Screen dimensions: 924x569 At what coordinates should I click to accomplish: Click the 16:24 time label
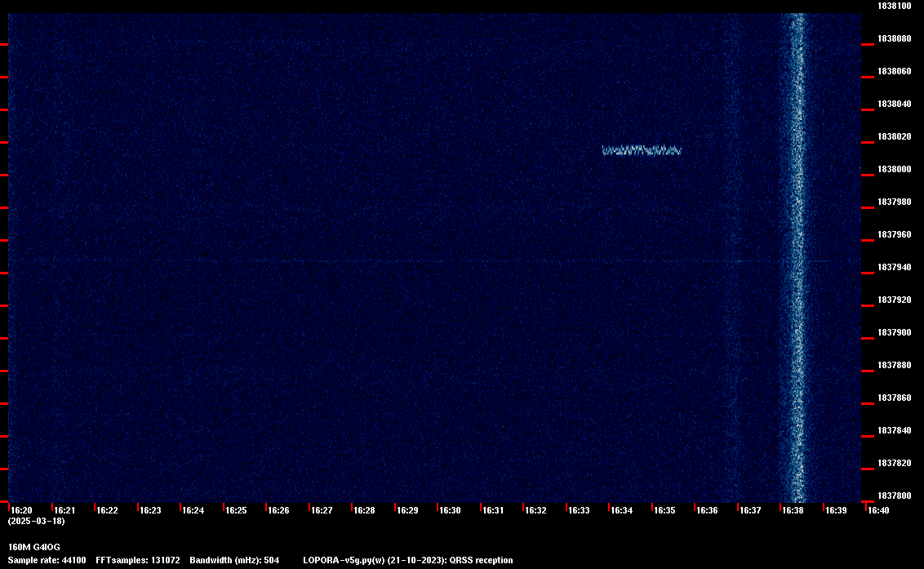pyautogui.click(x=193, y=510)
